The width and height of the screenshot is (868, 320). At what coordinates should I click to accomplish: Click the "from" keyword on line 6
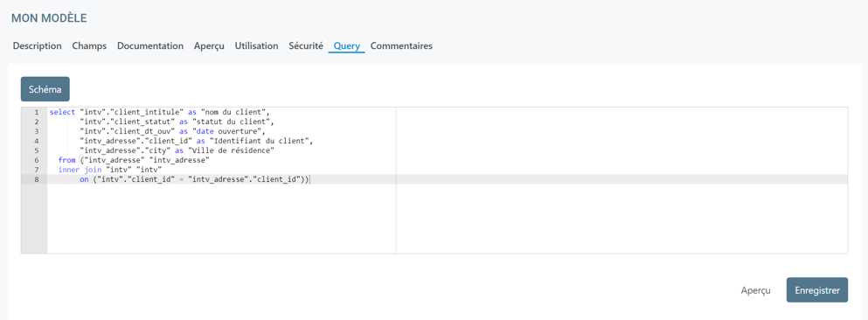coord(66,160)
